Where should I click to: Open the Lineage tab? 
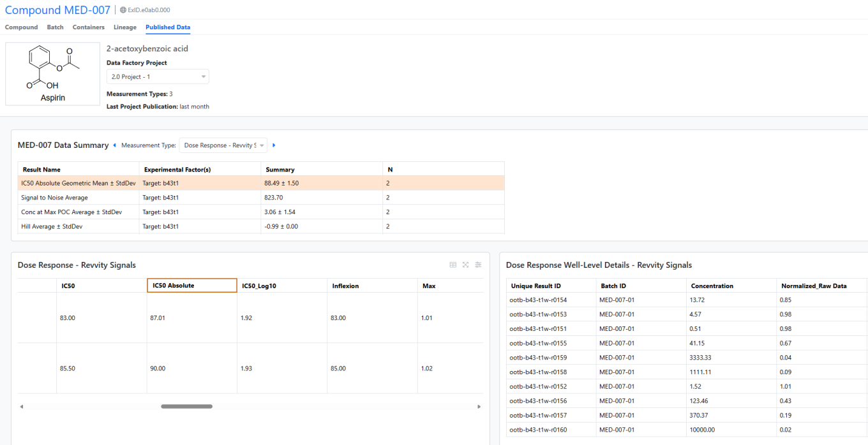[124, 27]
